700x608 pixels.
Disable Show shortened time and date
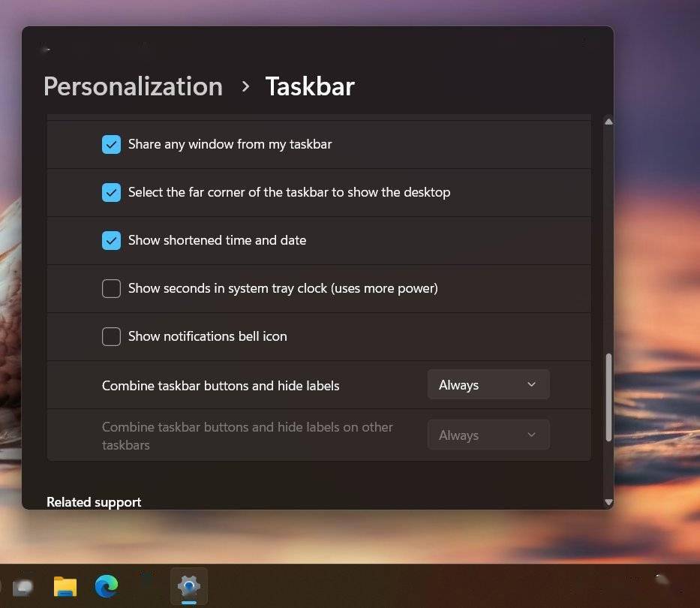(x=111, y=240)
